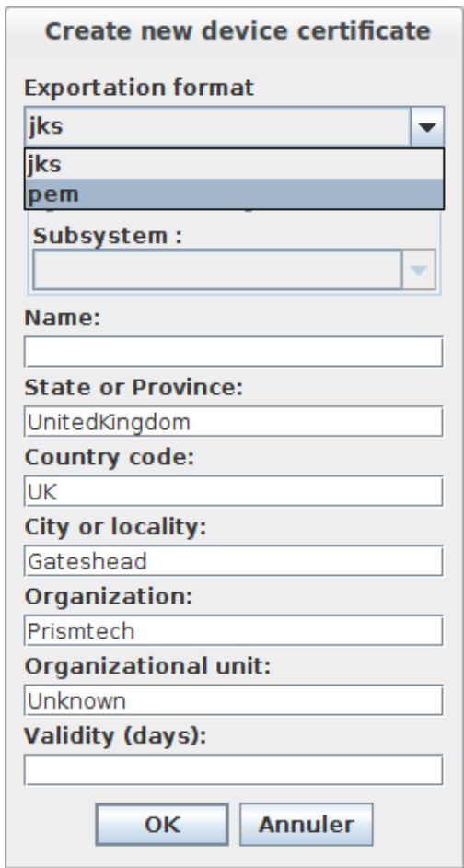Focus the empty Validity (days) field
The height and width of the screenshot is (868, 464).
[x=234, y=770]
